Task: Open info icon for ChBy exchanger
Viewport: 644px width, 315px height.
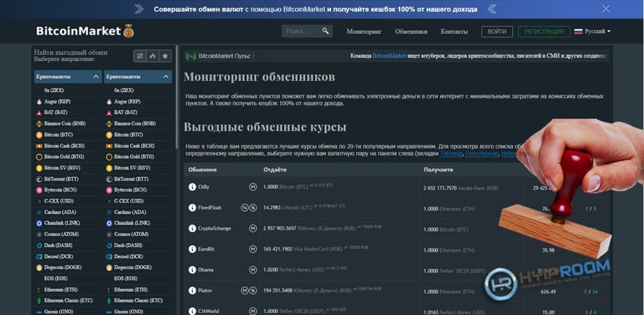Action: click(x=192, y=187)
